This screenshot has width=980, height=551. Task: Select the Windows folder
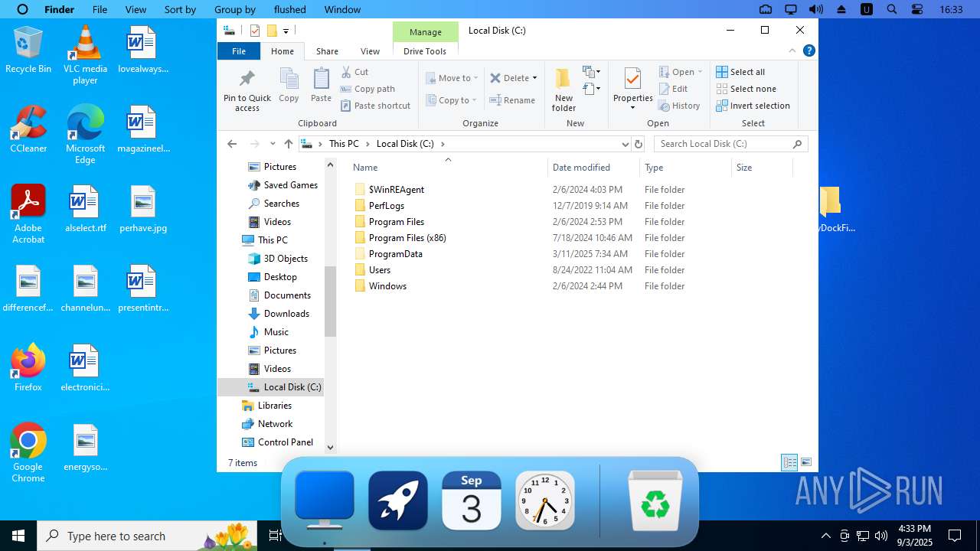(387, 286)
